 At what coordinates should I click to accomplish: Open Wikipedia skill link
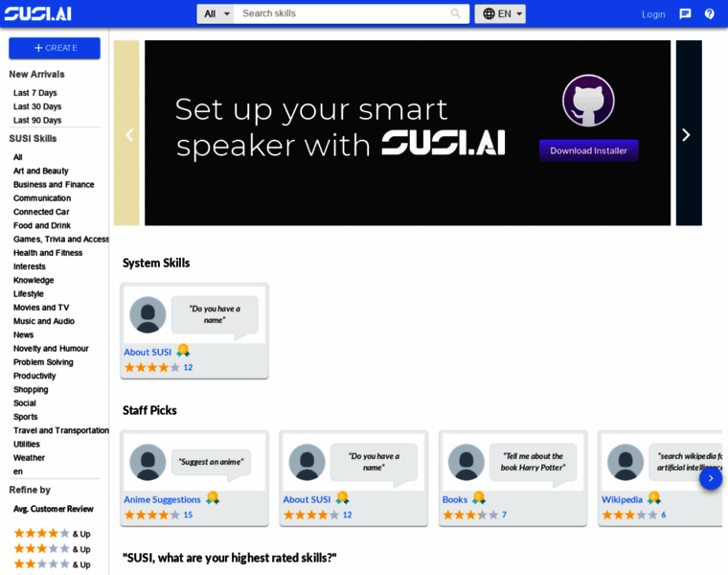pos(622,499)
